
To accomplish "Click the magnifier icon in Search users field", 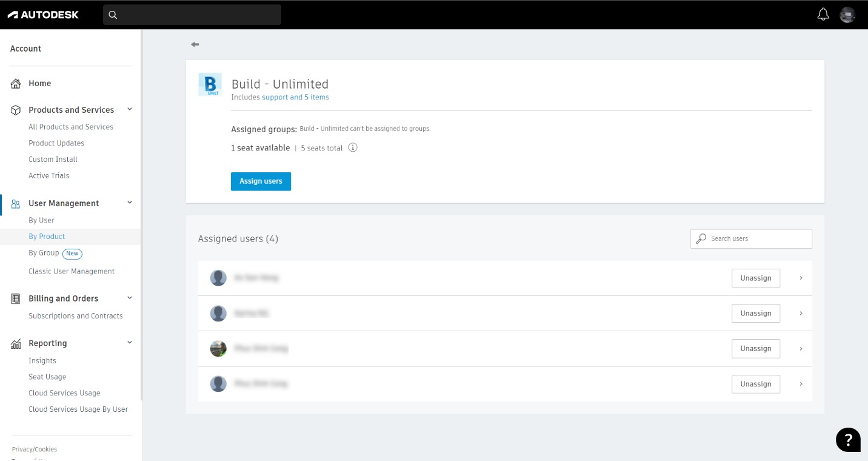I will point(701,238).
